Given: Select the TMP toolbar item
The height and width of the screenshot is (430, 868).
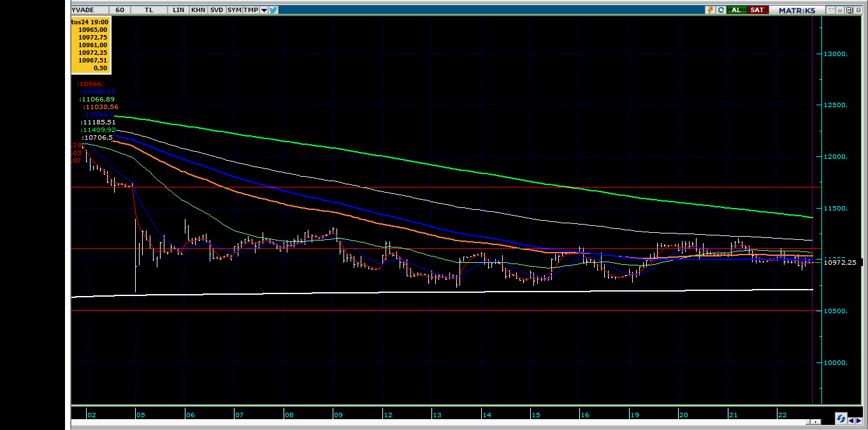Looking at the screenshot, I should (251, 10).
